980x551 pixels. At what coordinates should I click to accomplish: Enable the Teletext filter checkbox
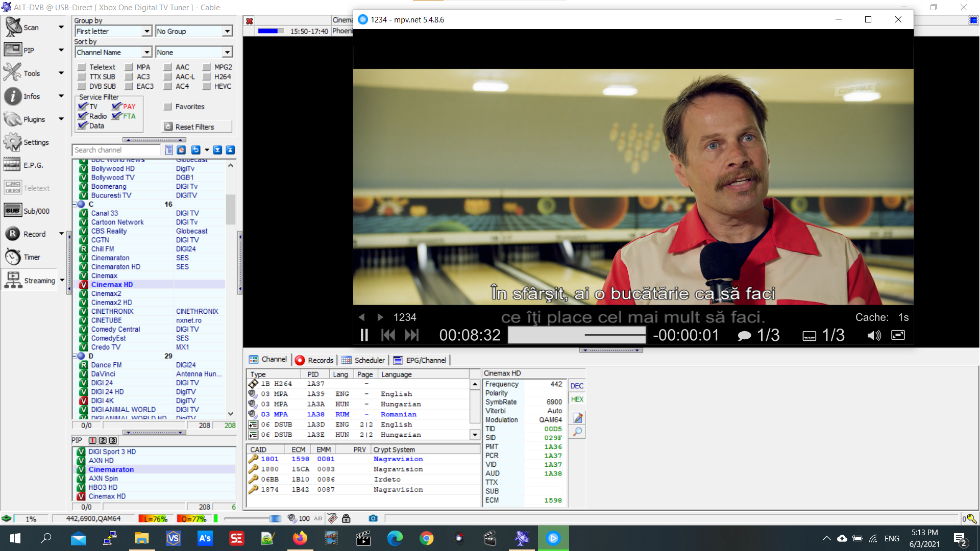click(82, 67)
